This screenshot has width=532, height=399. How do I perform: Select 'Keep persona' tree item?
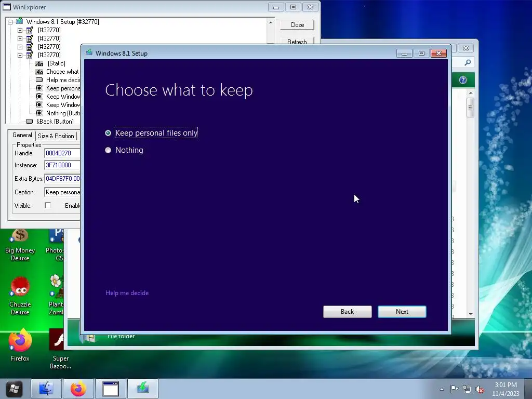(x=63, y=88)
